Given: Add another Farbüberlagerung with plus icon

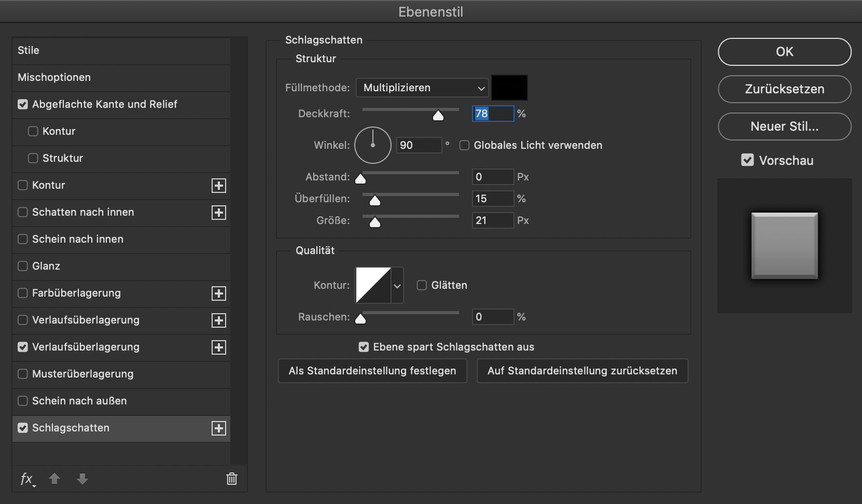Looking at the screenshot, I should pyautogui.click(x=219, y=293).
